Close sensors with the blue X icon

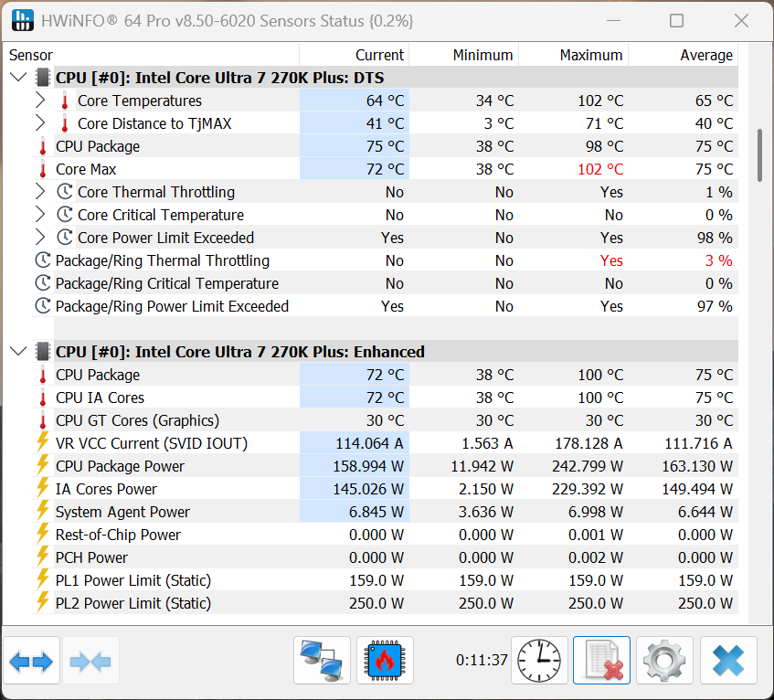pos(728,661)
